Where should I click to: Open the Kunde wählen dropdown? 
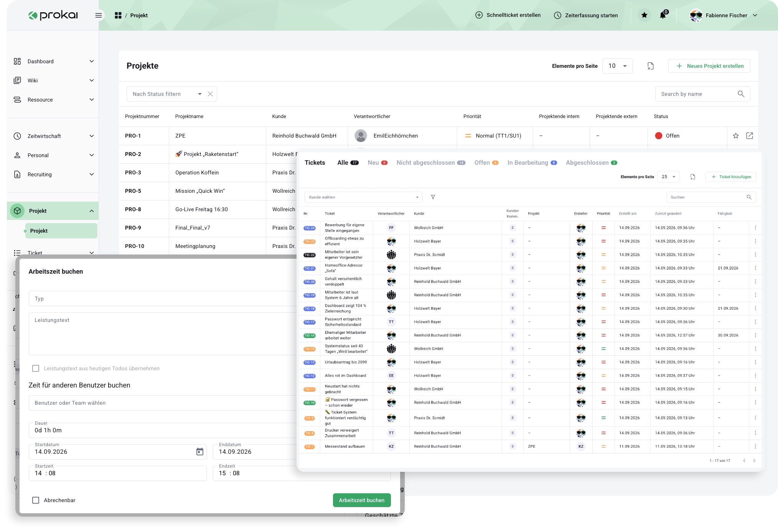coord(363,197)
